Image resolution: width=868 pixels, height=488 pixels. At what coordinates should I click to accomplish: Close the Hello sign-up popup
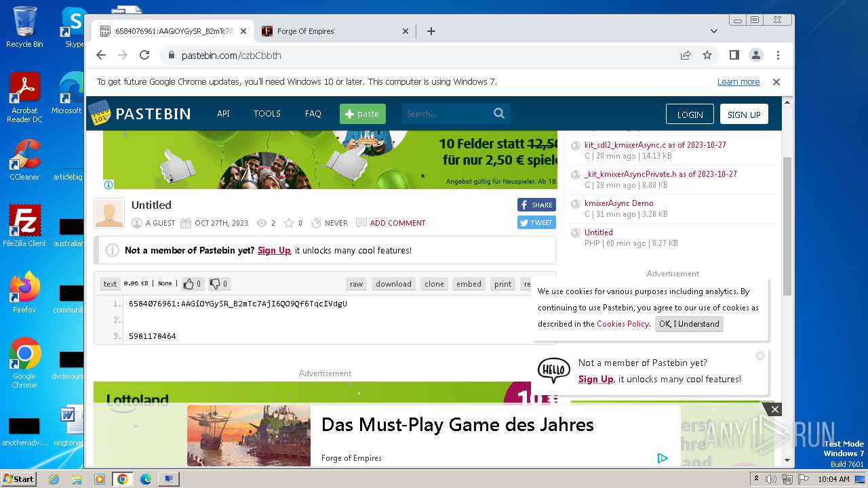(x=760, y=356)
